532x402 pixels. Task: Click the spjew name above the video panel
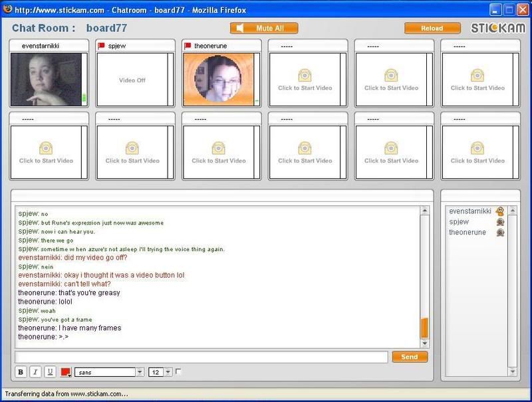pyautogui.click(x=117, y=46)
